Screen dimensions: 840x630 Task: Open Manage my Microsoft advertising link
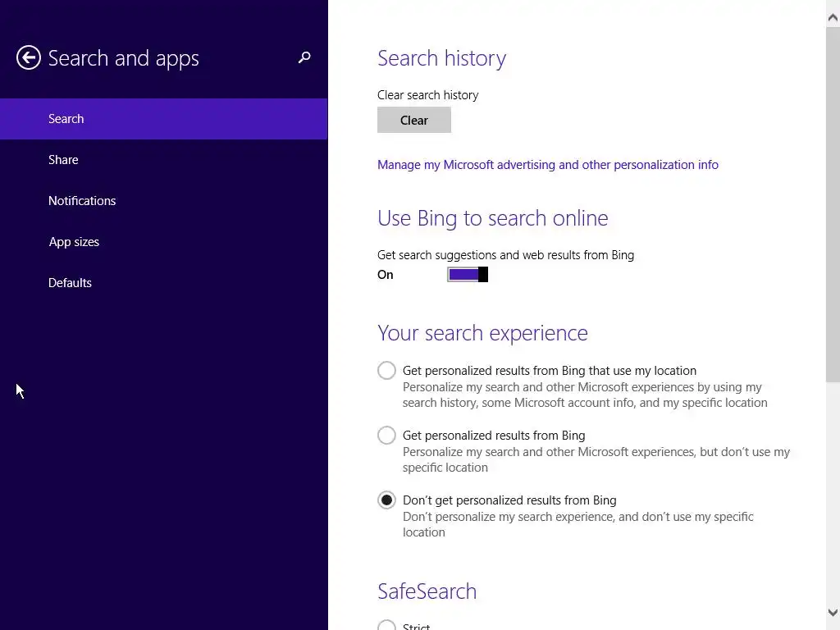click(547, 164)
